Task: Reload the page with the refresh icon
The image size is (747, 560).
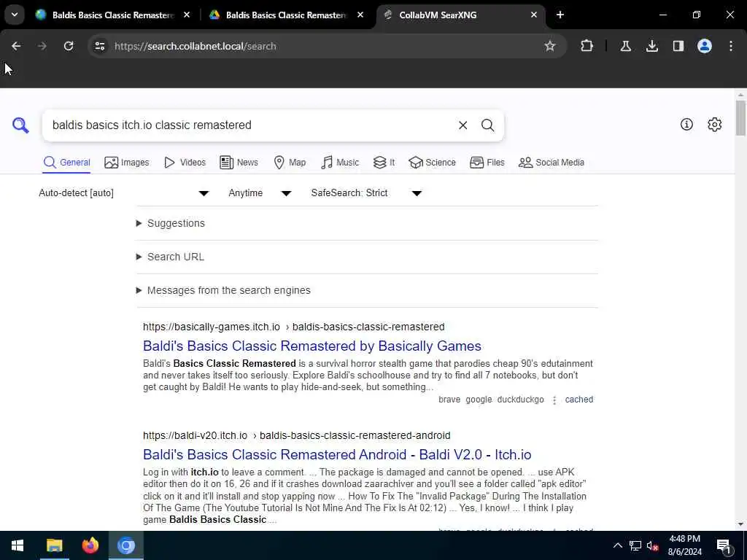Action: (69, 46)
